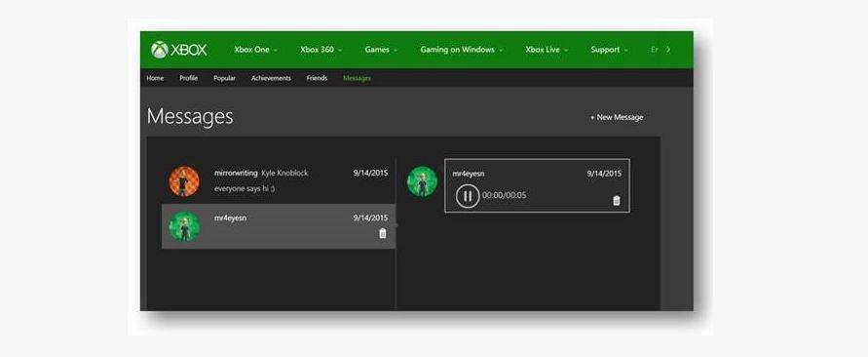Select the Messages tab

[358, 78]
